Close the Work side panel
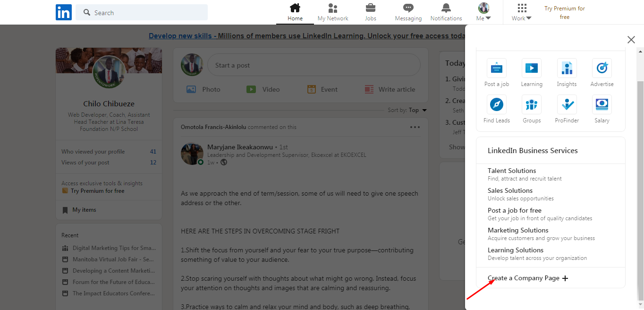The width and height of the screenshot is (644, 310). (631, 40)
